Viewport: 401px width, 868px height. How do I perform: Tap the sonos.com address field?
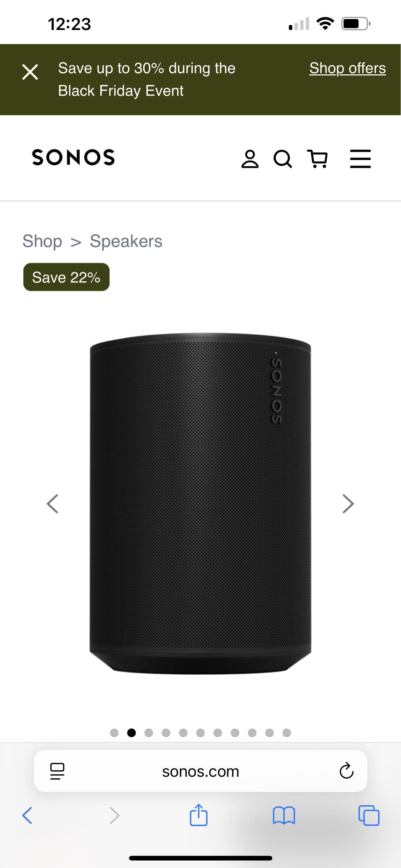201,771
